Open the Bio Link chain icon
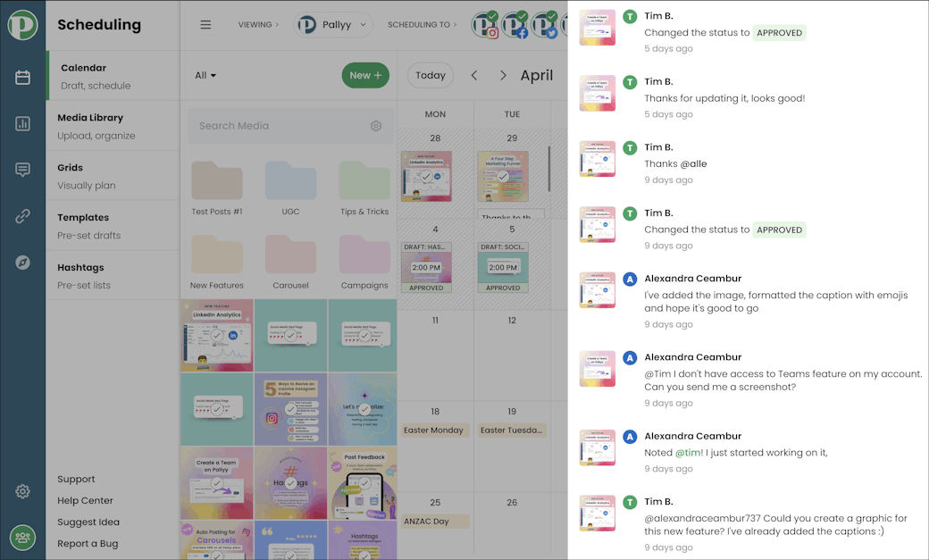929x560 pixels. tap(22, 216)
